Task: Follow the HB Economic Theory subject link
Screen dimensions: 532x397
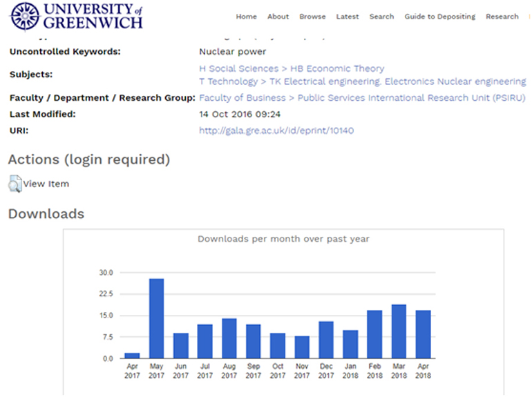Action: point(292,68)
